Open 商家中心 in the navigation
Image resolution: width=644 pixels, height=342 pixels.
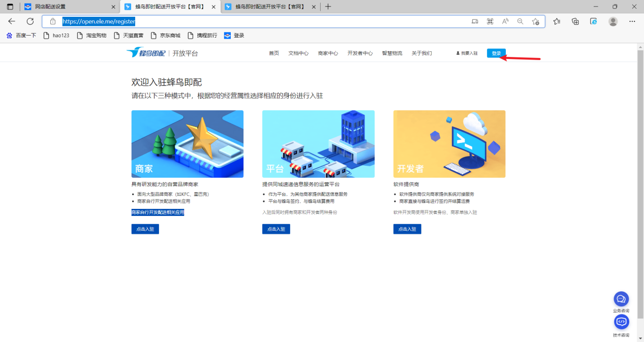(x=328, y=53)
